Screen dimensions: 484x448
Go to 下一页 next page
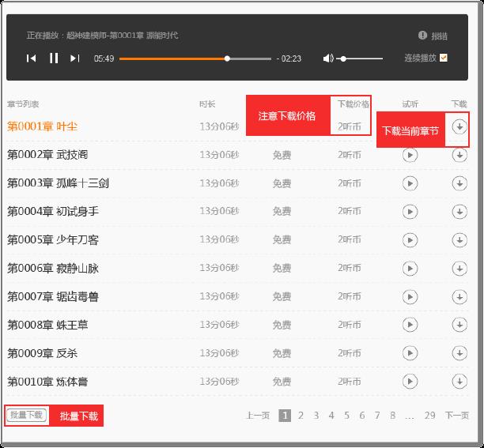[457, 416]
